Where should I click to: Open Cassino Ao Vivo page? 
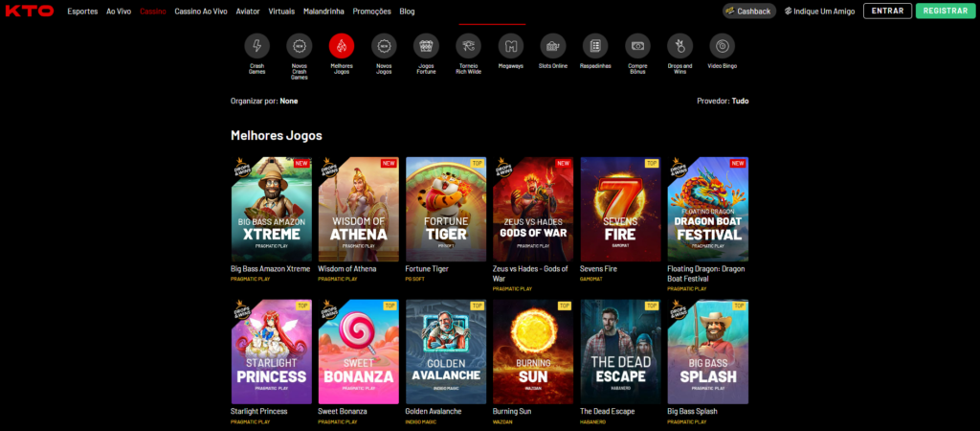[x=201, y=11]
